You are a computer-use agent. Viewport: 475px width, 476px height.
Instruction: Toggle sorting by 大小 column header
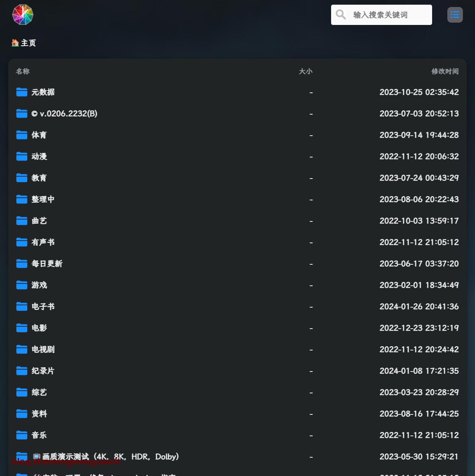[306, 71]
